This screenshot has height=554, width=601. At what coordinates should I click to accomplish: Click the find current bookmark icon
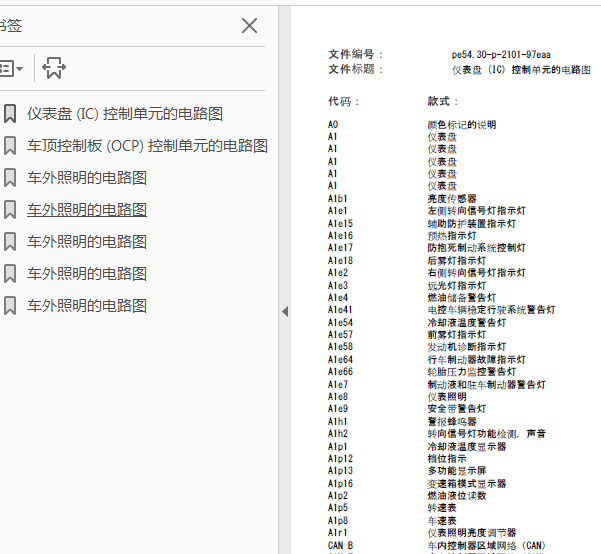click(x=54, y=68)
